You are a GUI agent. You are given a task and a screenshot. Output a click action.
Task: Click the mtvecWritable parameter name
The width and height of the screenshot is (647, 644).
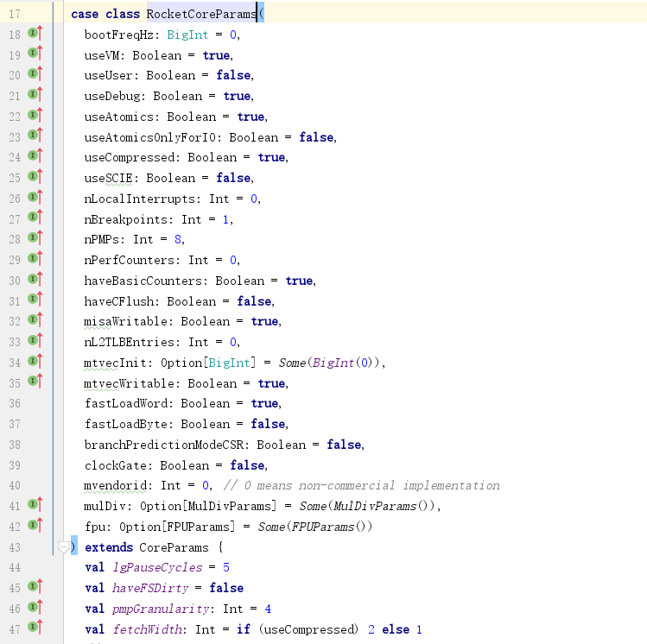(129, 383)
